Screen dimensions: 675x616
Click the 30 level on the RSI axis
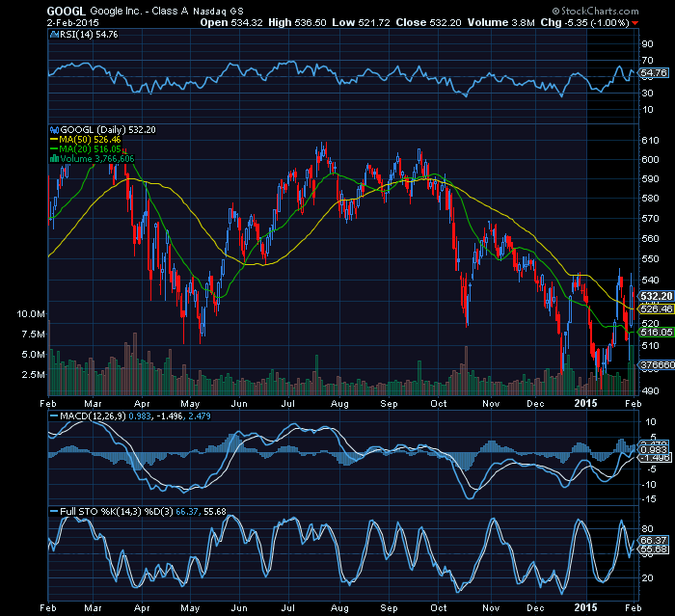pos(647,93)
